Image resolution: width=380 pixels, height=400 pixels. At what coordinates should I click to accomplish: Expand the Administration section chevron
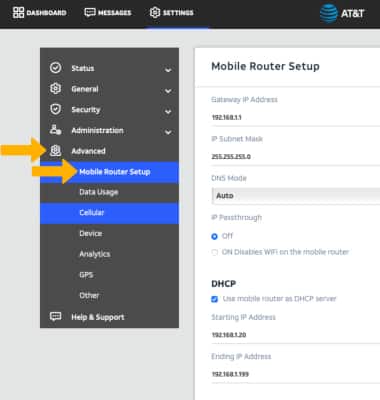click(x=168, y=132)
